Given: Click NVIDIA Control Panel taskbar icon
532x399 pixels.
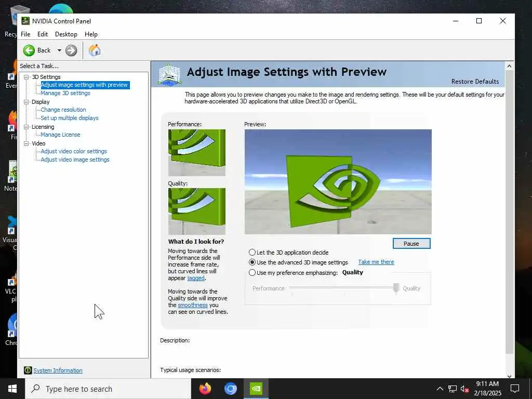Looking at the screenshot, I should [256, 389].
